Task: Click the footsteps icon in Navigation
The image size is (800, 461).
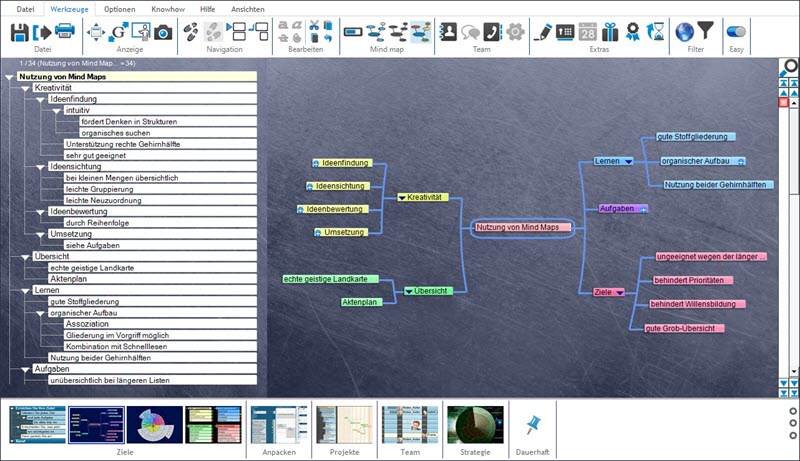Action: coord(188,32)
